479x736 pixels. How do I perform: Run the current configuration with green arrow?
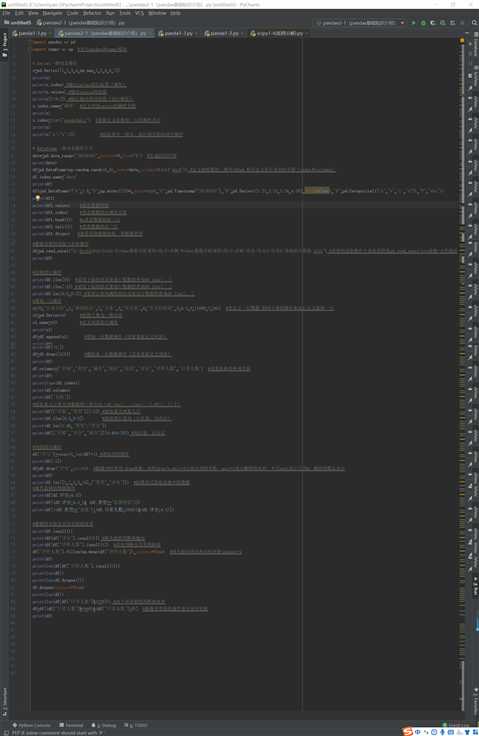point(414,23)
